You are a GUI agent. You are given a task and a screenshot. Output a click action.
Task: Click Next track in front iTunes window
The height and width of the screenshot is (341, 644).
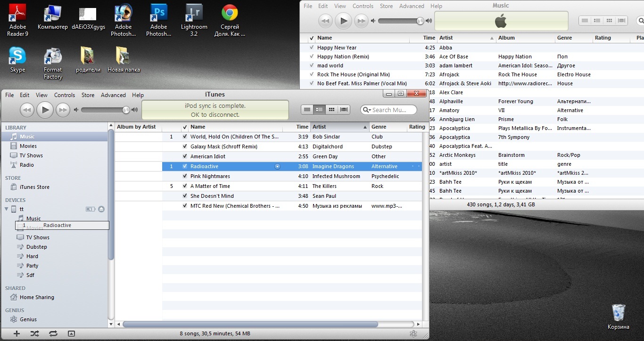point(63,110)
